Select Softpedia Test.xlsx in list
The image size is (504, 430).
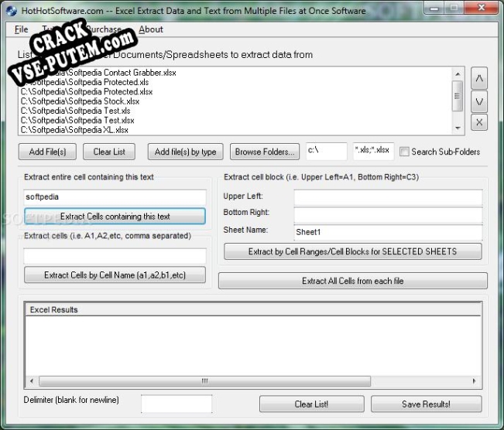click(x=235, y=121)
